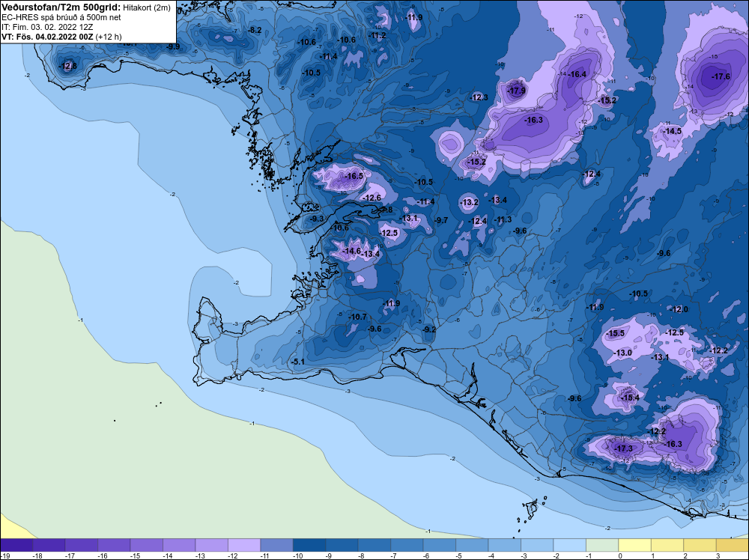This screenshot has height=560, width=749.
Task: Click the -12.0 temperature label
Action: [679, 309]
